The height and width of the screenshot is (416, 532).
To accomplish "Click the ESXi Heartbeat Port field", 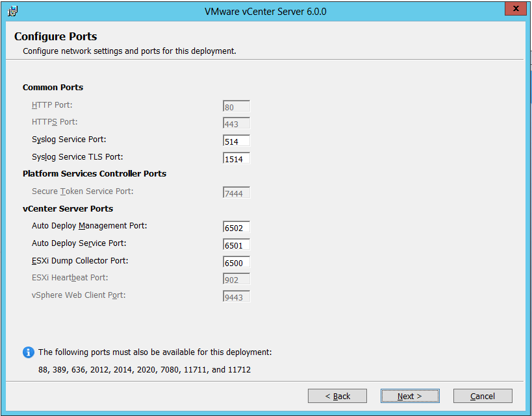I will 236,280.
